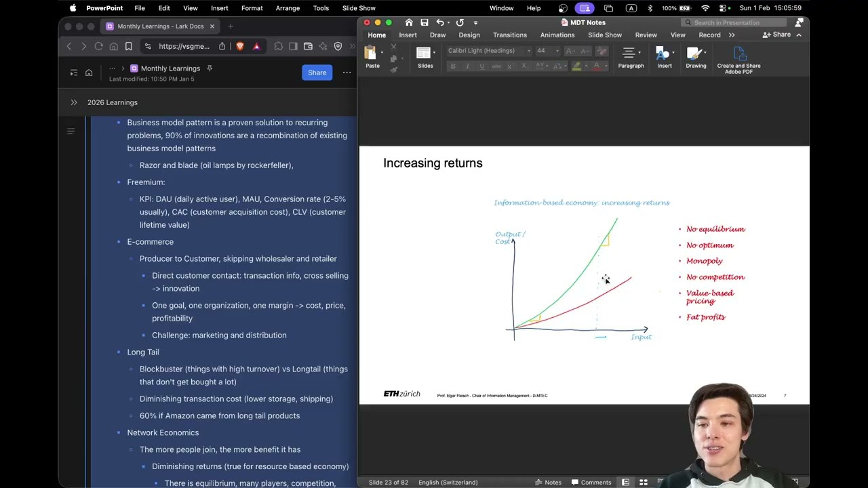The image size is (868, 488).
Task: Click the Copy icon in the ribbon
Action: [x=393, y=58]
